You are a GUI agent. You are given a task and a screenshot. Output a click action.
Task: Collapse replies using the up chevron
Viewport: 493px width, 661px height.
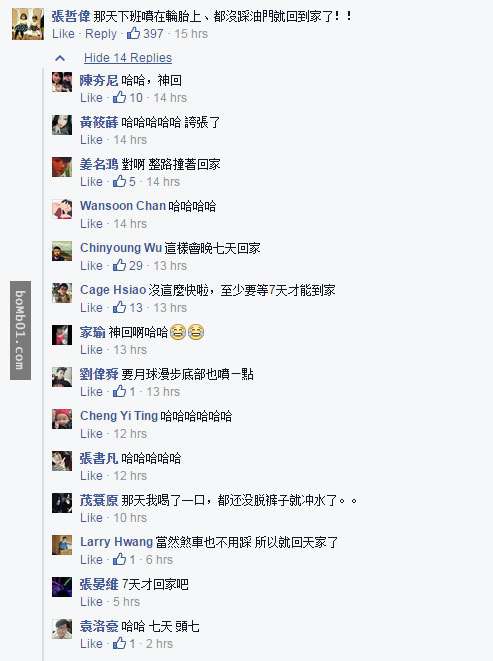click(60, 58)
